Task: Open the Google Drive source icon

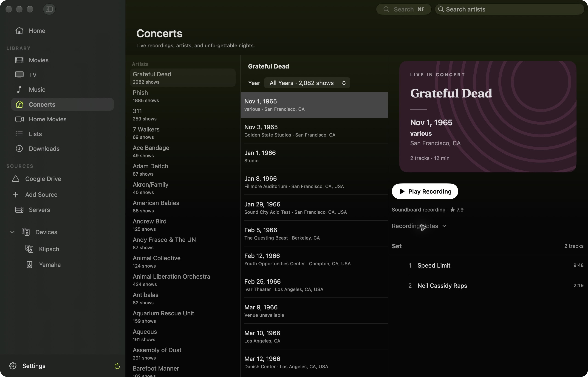Action: (x=16, y=178)
